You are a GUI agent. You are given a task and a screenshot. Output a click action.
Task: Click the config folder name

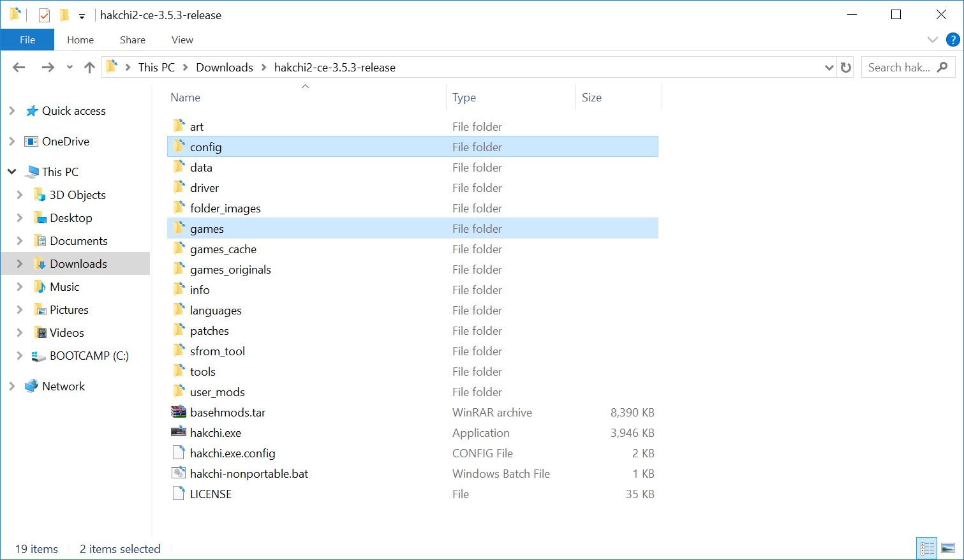coord(206,147)
